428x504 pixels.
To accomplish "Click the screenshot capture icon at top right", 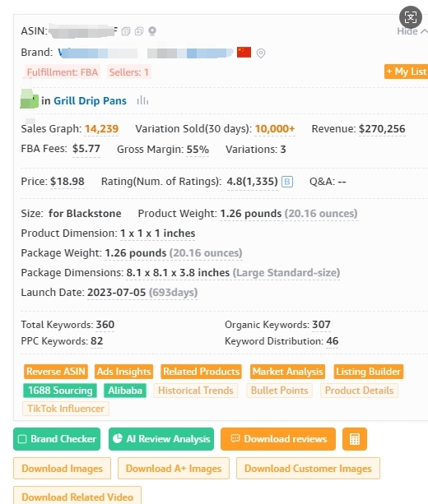I will (x=411, y=17).
